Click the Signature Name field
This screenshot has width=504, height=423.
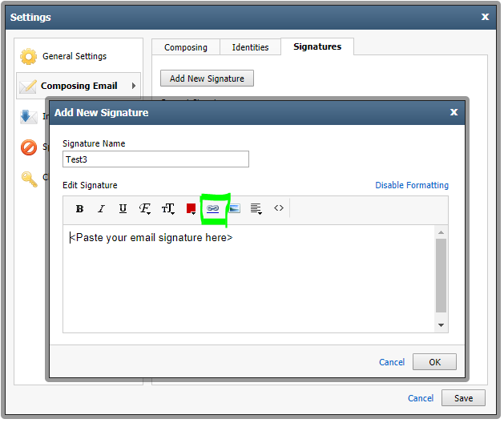(x=156, y=159)
